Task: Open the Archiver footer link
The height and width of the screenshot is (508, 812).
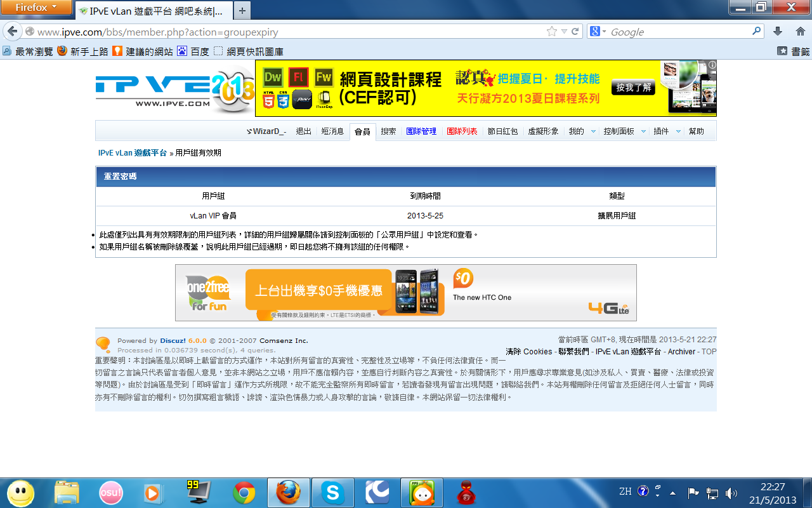Action: (x=681, y=352)
